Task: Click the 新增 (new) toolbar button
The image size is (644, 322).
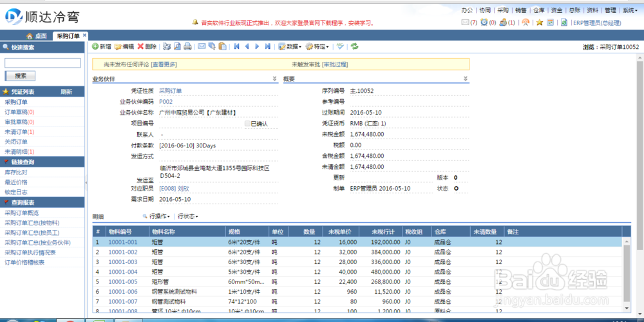Action: 102,46
